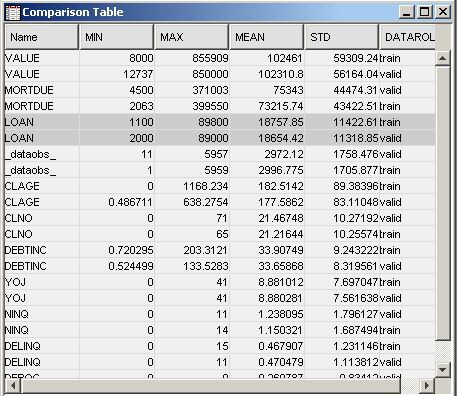The image size is (457, 396).
Task: Click the MEAN cell 102310.8
Action: click(x=267, y=74)
